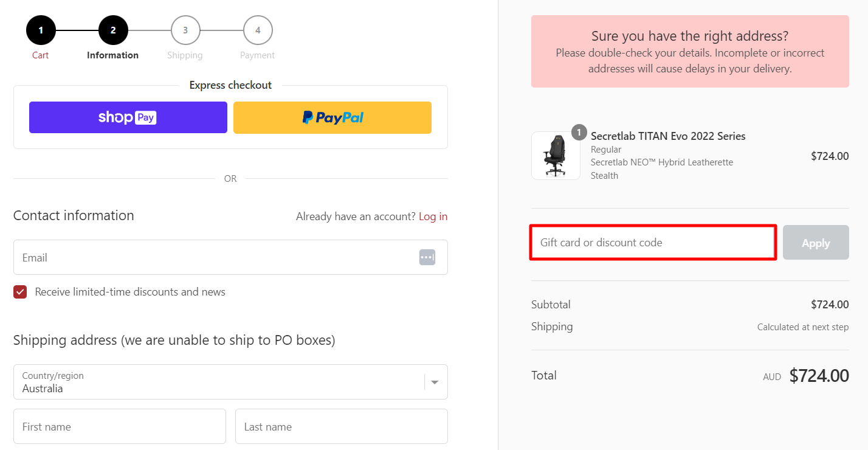Pay with the PayPal express checkout option
Viewport: 868px width, 450px height.
tap(332, 117)
